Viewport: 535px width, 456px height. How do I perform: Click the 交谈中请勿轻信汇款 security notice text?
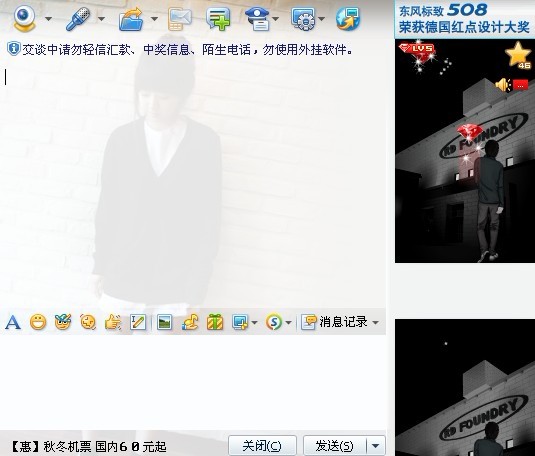click(x=188, y=50)
